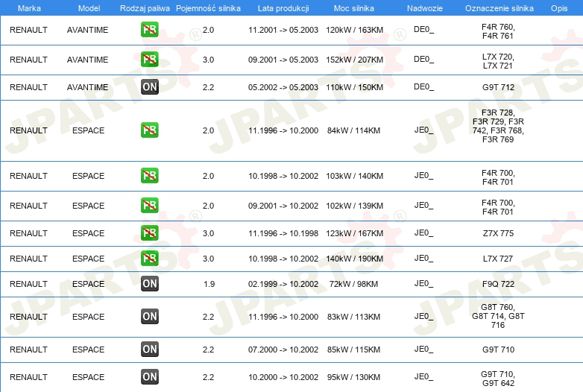Viewport: 583px width, 392px height.
Task: Click the F3R 728 engine codes cell
Action: [498, 126]
